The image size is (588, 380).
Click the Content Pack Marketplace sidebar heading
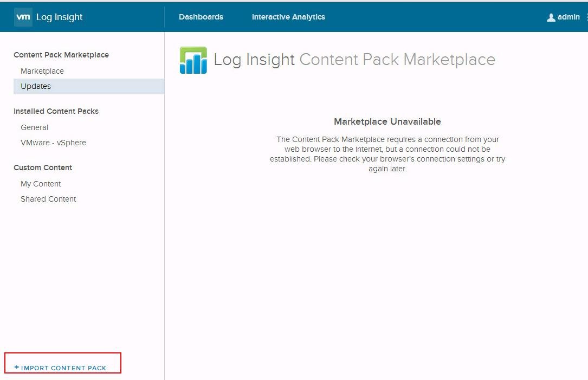(61, 55)
